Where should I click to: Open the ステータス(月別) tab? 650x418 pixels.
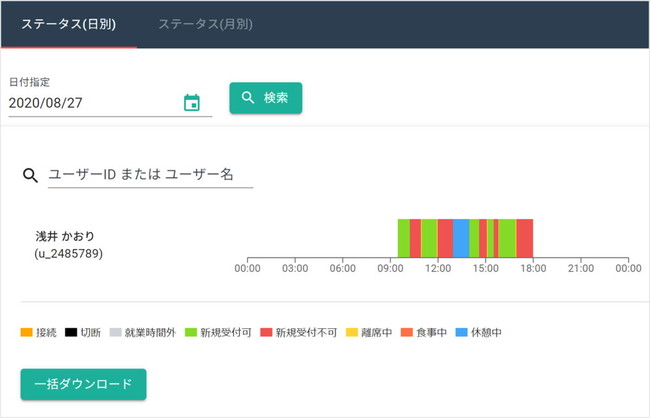(206, 24)
